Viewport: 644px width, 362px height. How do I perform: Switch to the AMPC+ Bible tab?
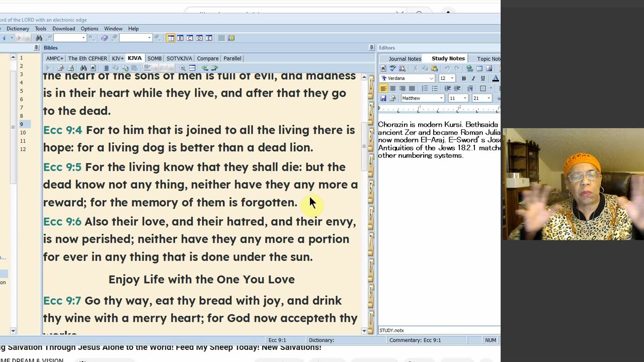click(x=55, y=58)
